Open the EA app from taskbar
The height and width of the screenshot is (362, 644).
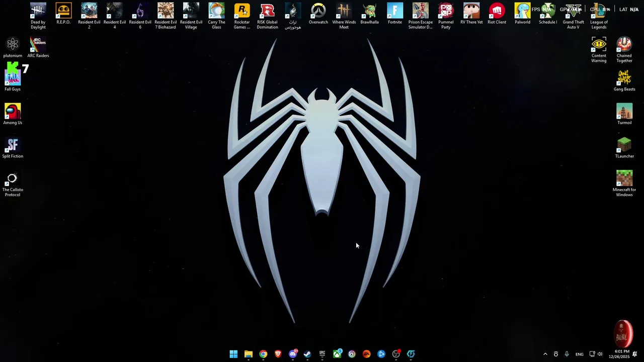coord(367,354)
